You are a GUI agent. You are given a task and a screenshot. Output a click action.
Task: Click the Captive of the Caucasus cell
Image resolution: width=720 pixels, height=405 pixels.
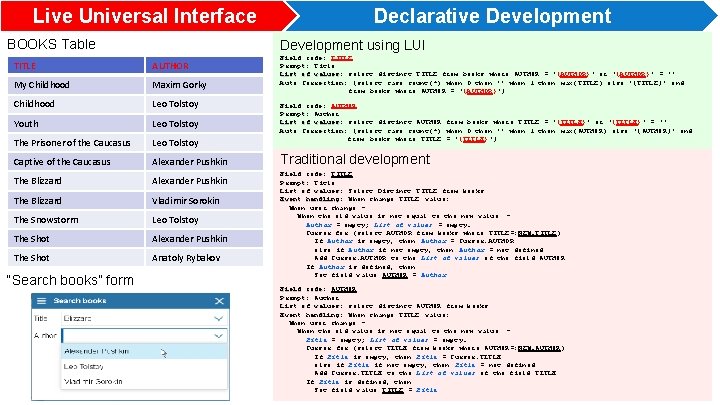(76, 162)
